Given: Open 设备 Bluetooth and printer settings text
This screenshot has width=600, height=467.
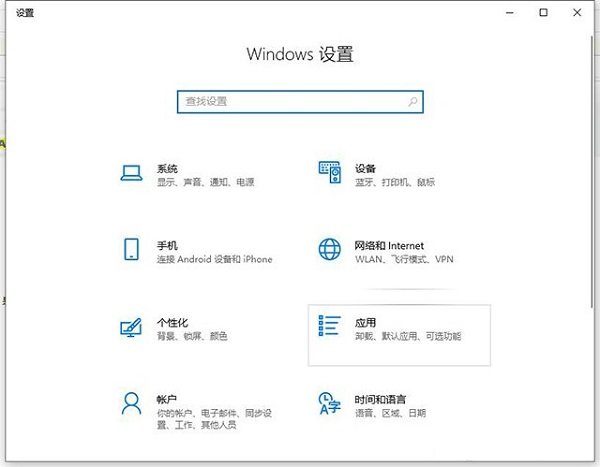Looking at the screenshot, I should tap(395, 183).
